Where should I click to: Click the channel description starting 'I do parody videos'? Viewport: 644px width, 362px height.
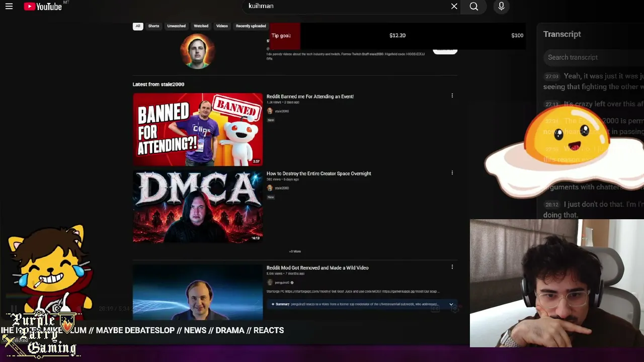(x=346, y=56)
